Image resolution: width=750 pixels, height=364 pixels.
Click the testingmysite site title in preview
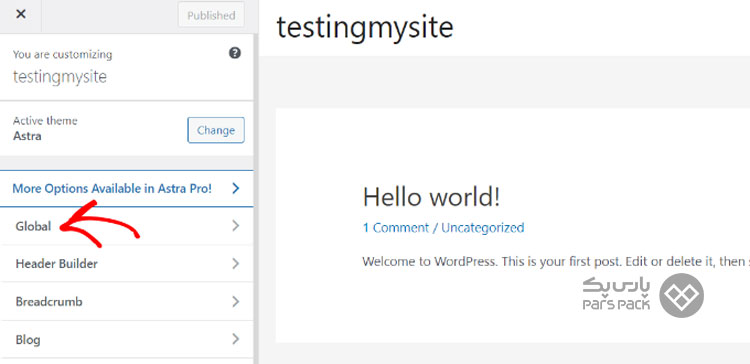[x=365, y=27]
